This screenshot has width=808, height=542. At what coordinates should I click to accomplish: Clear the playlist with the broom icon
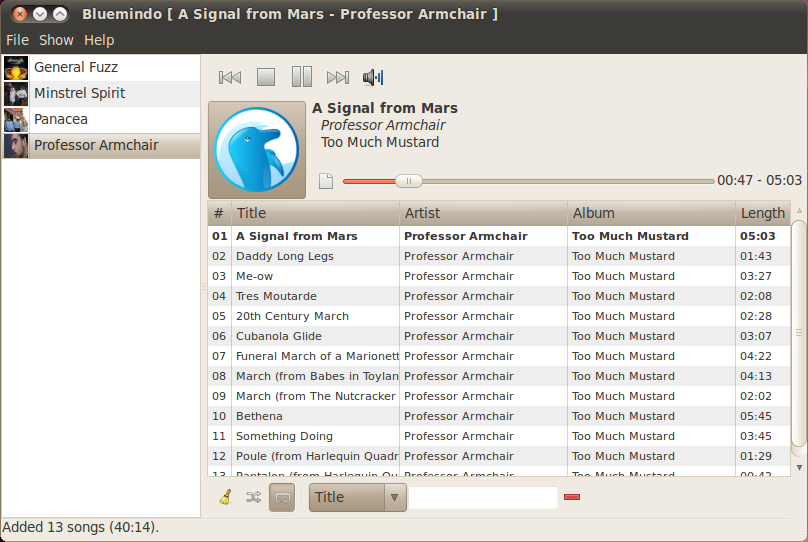225,497
